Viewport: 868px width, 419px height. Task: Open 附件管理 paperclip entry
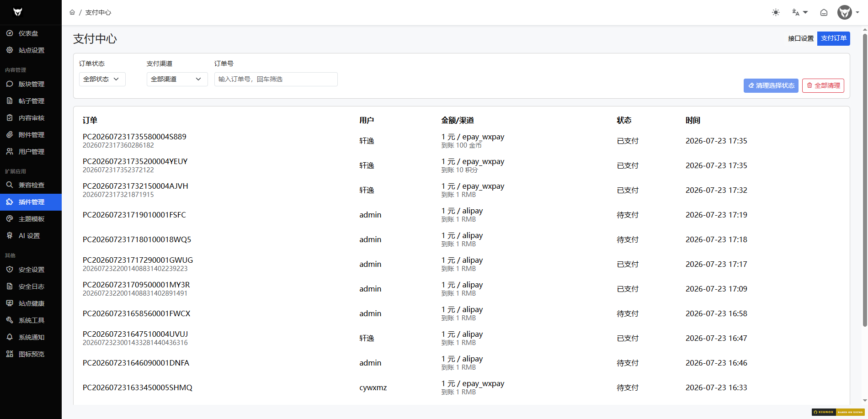tap(31, 135)
